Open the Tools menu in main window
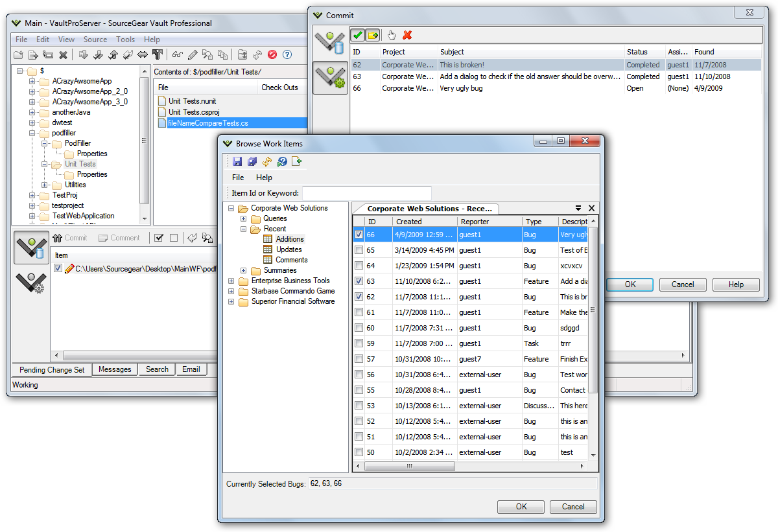 click(x=126, y=40)
